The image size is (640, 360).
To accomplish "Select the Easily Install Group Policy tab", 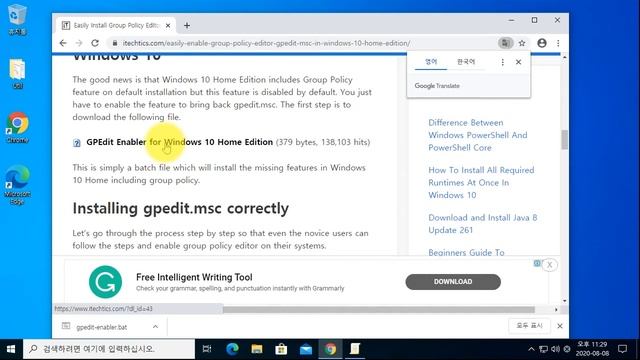I will (x=116, y=25).
